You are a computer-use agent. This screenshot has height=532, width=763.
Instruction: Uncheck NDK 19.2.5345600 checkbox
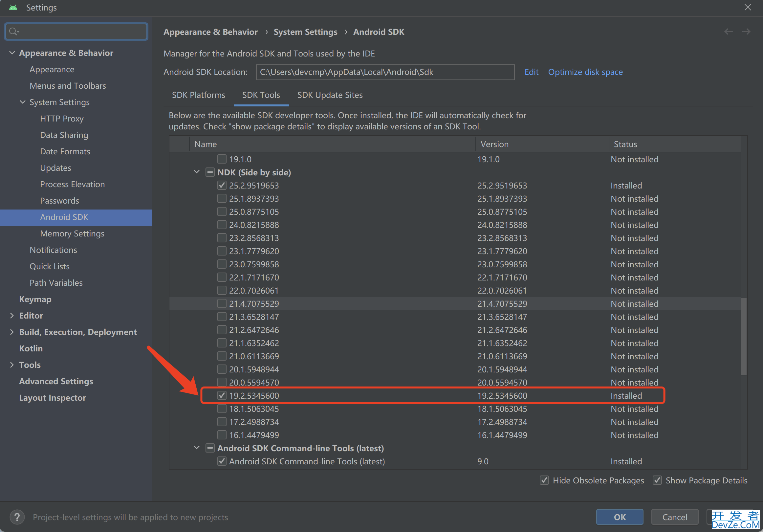click(222, 395)
